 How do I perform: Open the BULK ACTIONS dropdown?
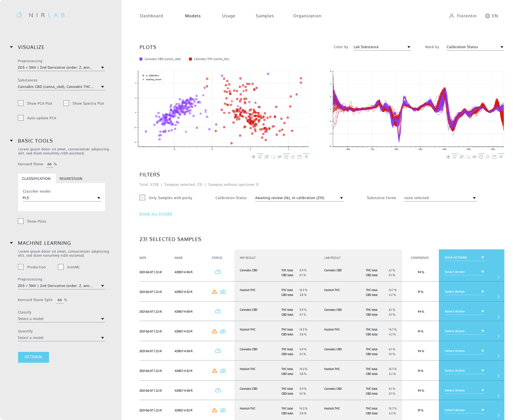click(464, 257)
